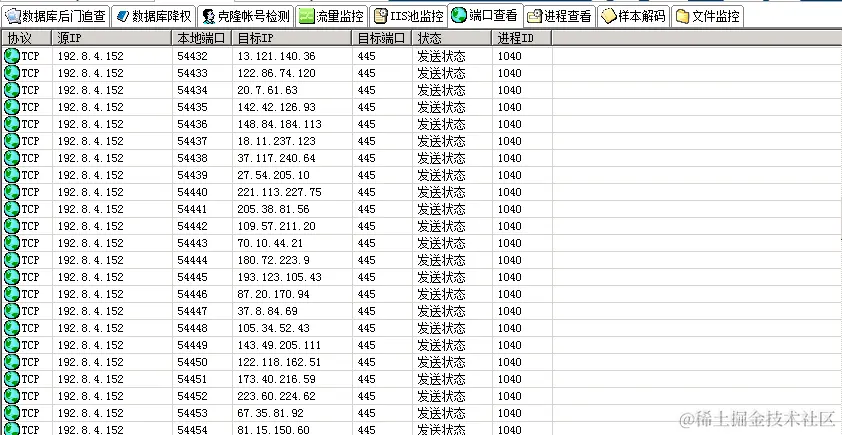This screenshot has width=842, height=435.
Task: Sort by the 目标IP column header
Action: point(292,38)
